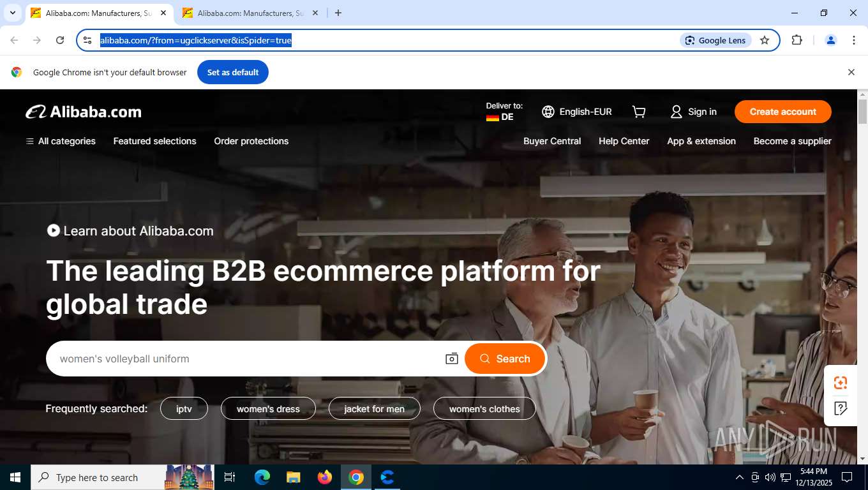Image resolution: width=868 pixels, height=490 pixels.
Task: Open a new tab with plus button
Action: coord(338,13)
